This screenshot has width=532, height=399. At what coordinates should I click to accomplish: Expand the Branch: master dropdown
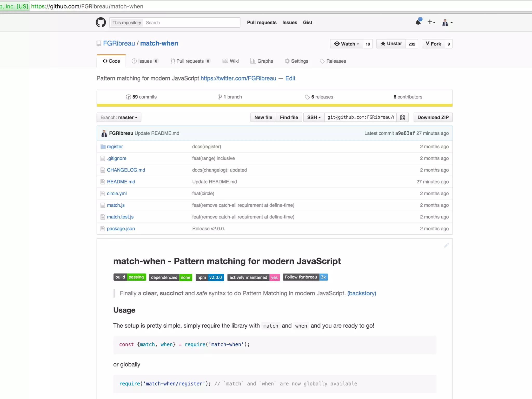(x=119, y=117)
